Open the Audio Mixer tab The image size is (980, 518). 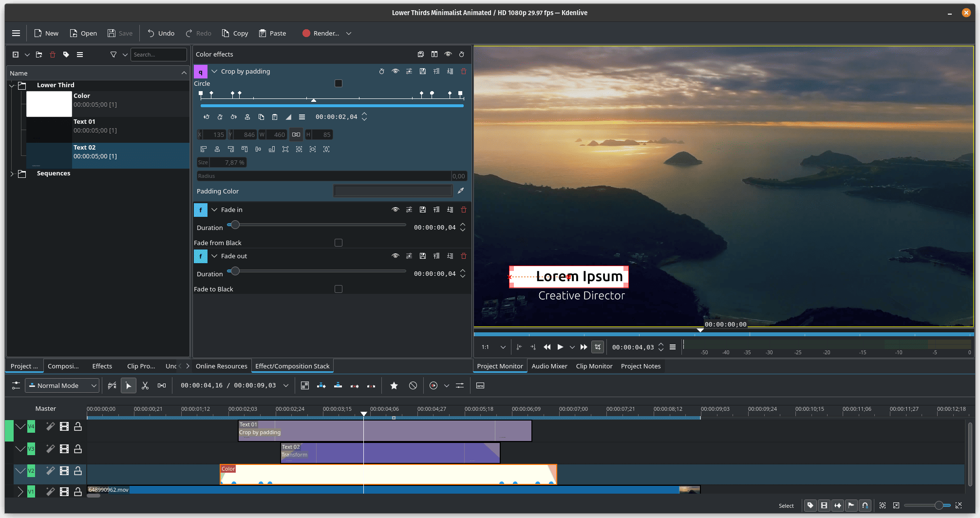coord(549,366)
